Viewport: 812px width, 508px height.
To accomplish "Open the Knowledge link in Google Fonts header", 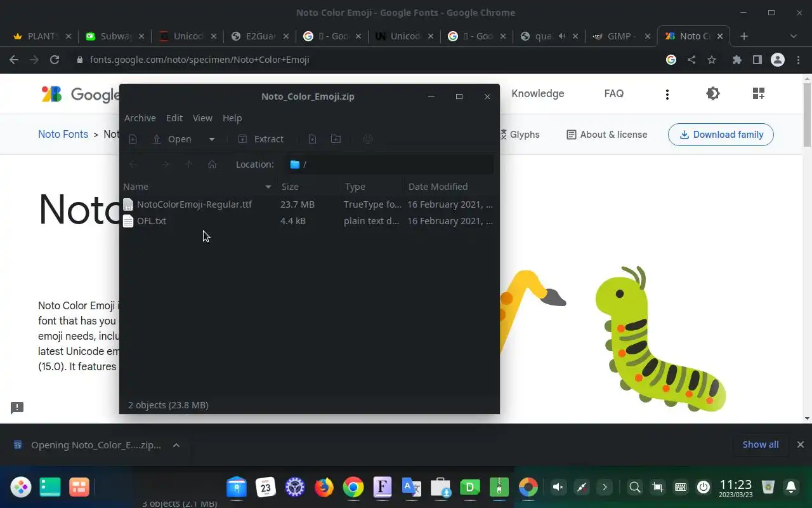I will [537, 94].
